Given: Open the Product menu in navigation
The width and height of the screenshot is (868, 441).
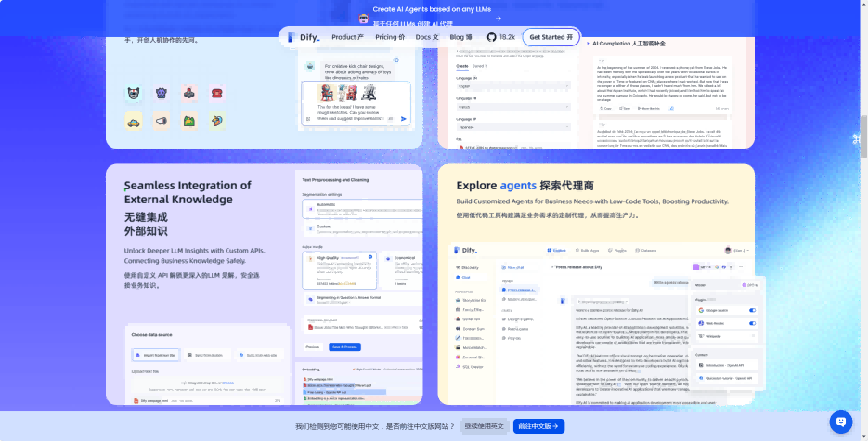Looking at the screenshot, I should click(x=349, y=37).
